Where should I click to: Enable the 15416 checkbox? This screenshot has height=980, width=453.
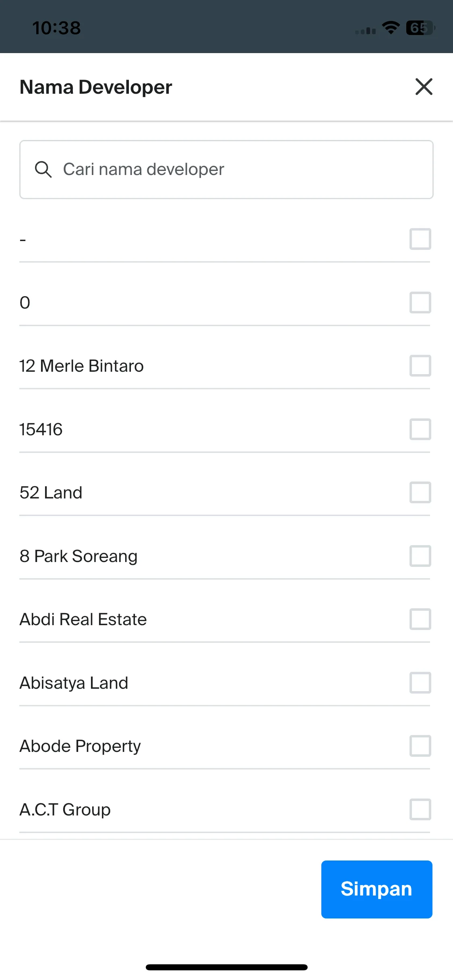click(x=420, y=429)
